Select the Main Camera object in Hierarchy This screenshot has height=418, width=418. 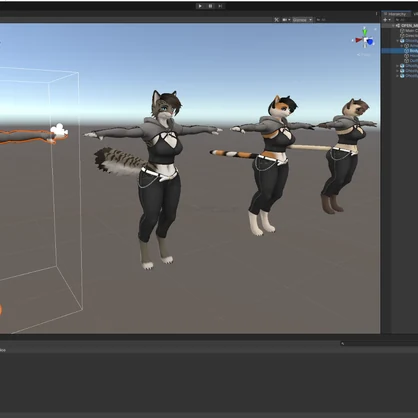coord(409,31)
